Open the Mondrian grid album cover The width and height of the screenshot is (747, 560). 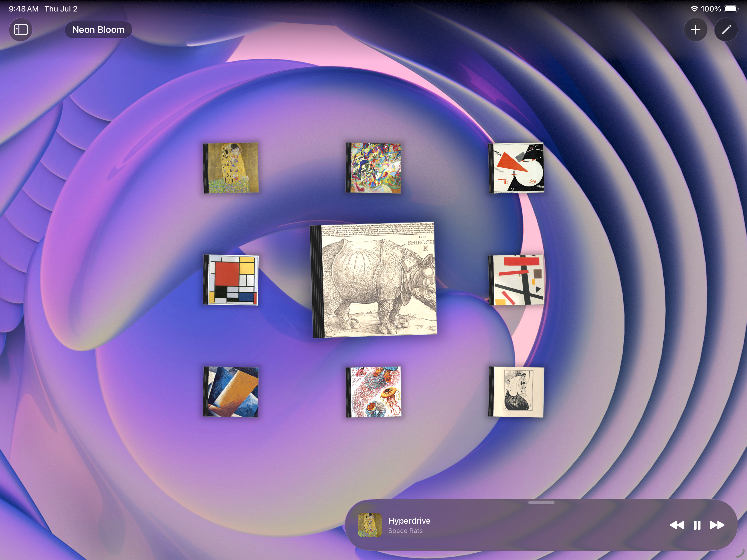pos(231,280)
